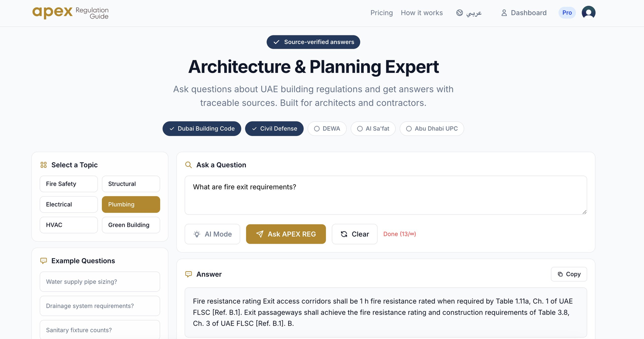Select the Abu Dhabi UPC source
Image resolution: width=644 pixels, height=339 pixels.
click(x=431, y=129)
